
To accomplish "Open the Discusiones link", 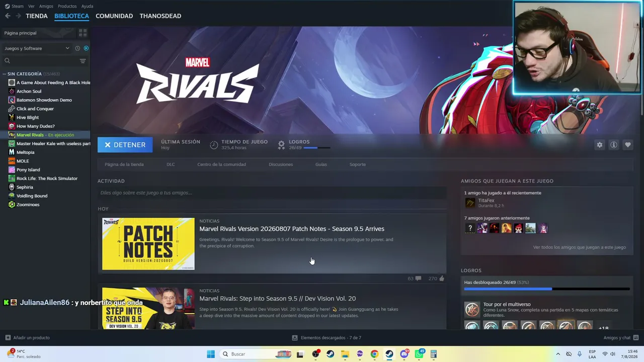I will (281, 164).
